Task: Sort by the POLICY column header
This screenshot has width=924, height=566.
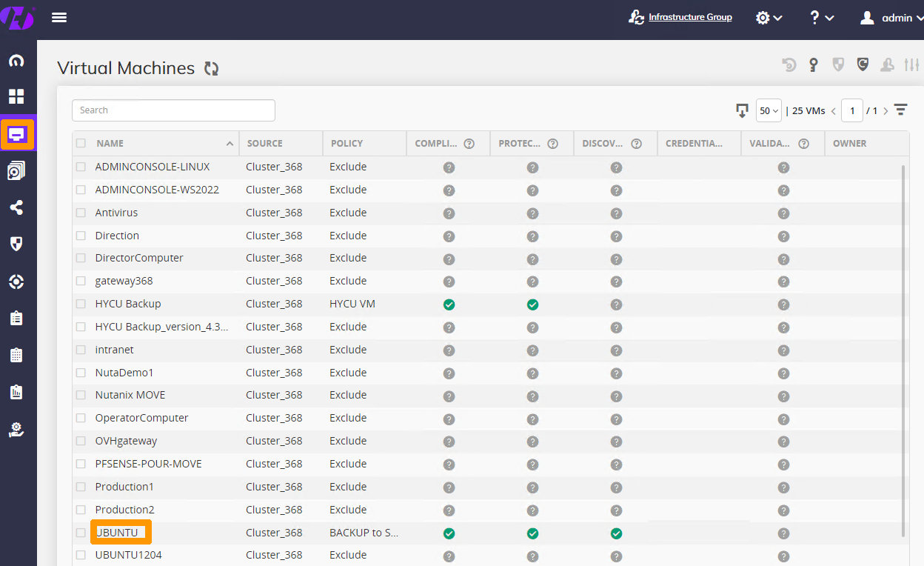Action: 346,144
